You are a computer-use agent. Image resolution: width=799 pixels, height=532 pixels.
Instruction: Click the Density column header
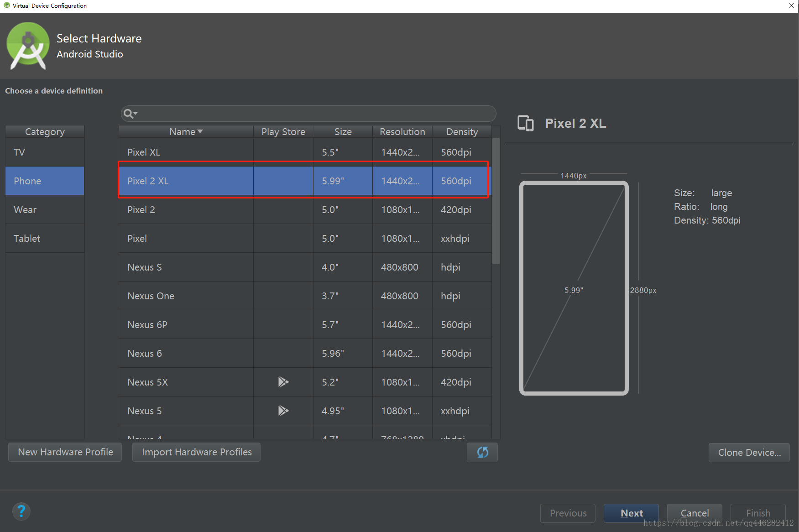tap(462, 132)
